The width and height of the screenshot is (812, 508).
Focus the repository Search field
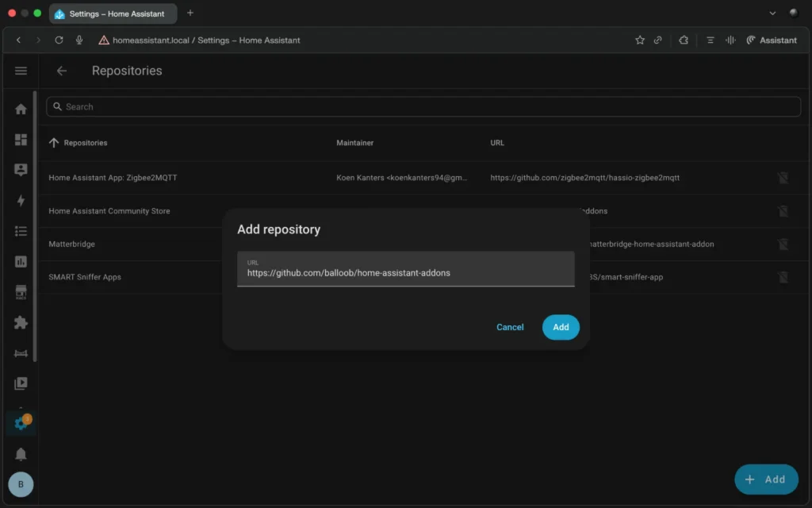pos(423,107)
